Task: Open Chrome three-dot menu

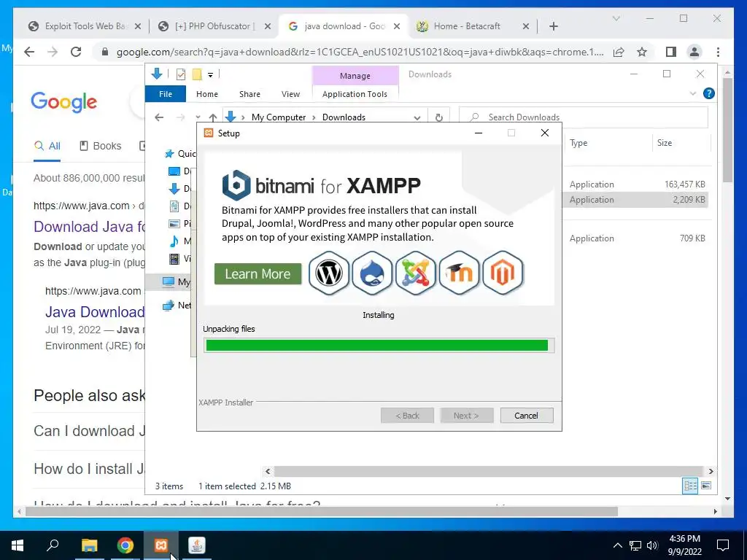Action: pyautogui.click(x=718, y=52)
